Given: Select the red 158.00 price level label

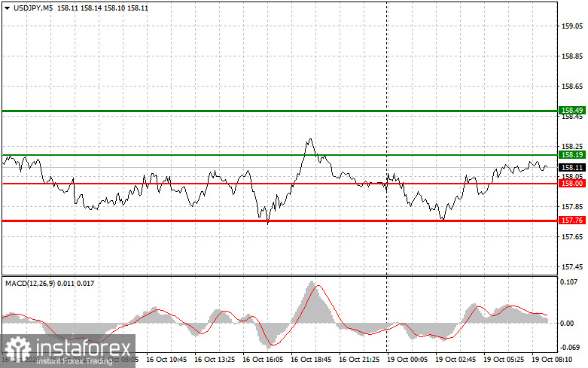Looking at the screenshot, I should (572, 184).
